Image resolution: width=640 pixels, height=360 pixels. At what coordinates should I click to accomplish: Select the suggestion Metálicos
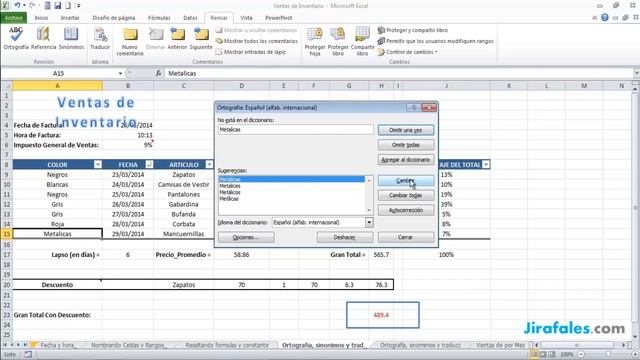pos(291,192)
